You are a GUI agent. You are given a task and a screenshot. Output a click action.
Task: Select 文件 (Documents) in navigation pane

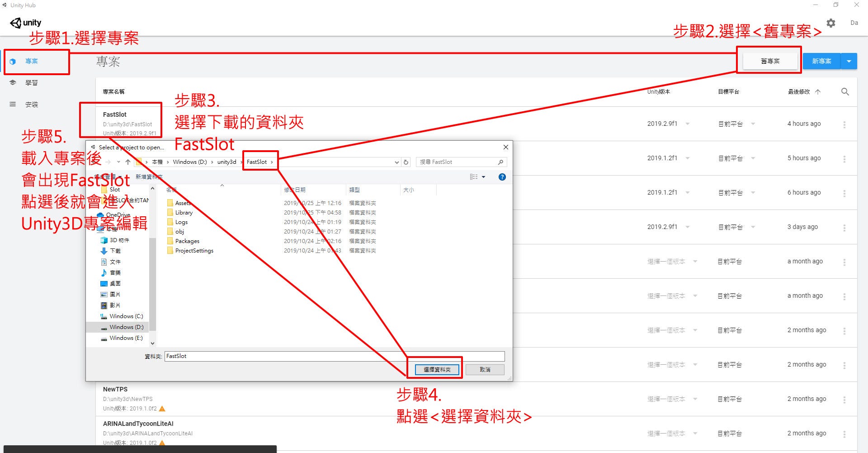click(x=115, y=262)
